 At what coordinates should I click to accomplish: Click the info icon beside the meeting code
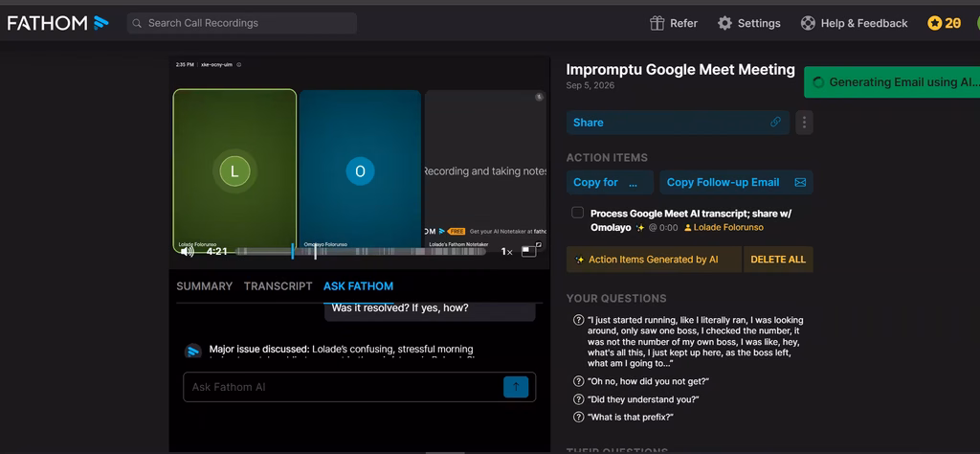tap(239, 64)
